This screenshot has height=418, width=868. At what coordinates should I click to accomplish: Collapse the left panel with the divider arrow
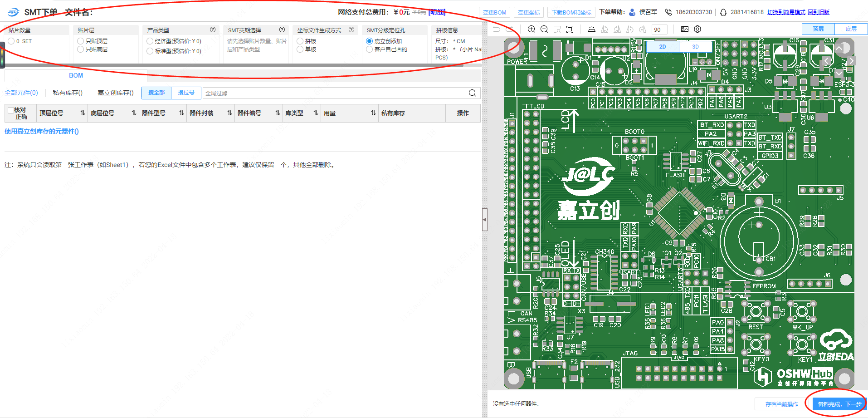(484, 220)
